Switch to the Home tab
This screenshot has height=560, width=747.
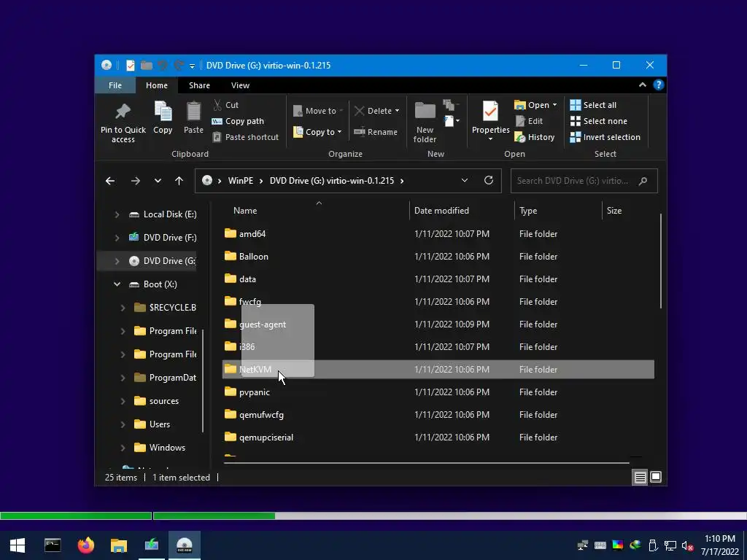[x=156, y=85]
